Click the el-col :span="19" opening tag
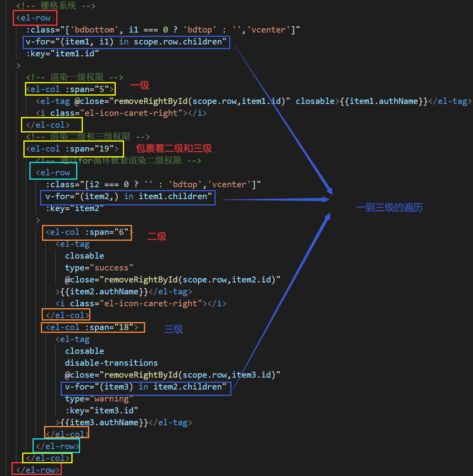This screenshot has height=476, width=473. click(73, 149)
